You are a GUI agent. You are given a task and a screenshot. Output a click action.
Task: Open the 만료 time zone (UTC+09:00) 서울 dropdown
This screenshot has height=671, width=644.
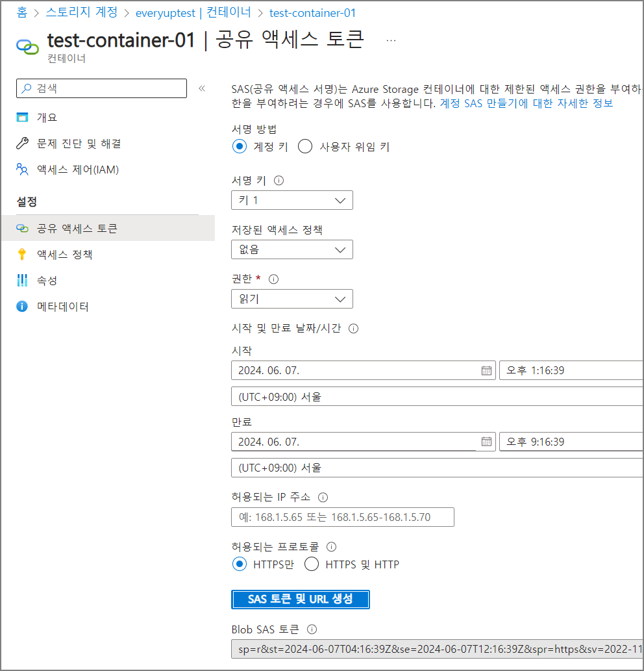coord(437,468)
